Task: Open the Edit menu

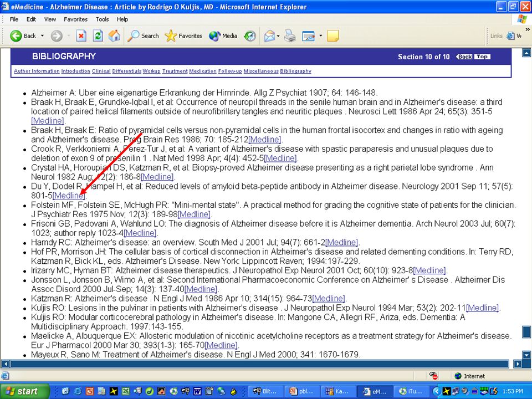Action: tap(31, 19)
